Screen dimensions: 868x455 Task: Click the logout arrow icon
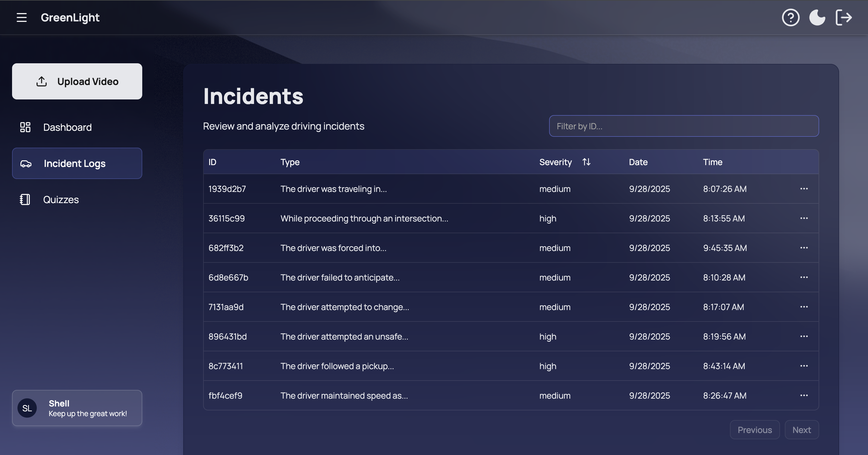(844, 17)
